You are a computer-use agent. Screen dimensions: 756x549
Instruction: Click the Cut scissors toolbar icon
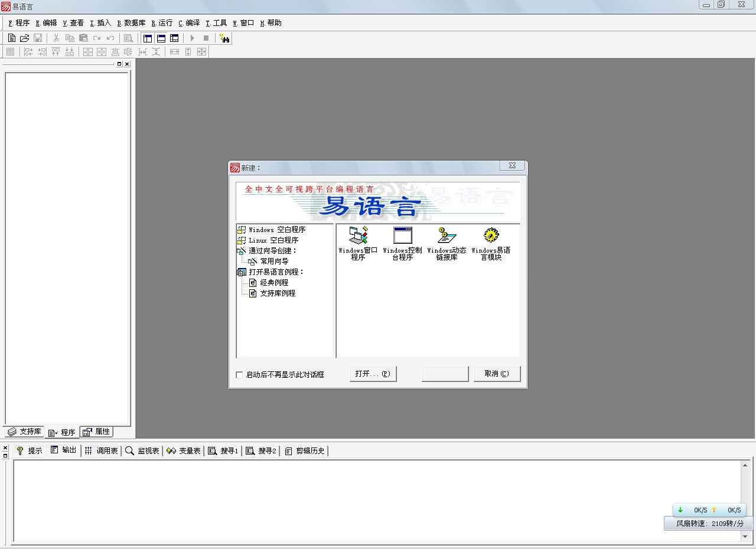[x=56, y=38]
